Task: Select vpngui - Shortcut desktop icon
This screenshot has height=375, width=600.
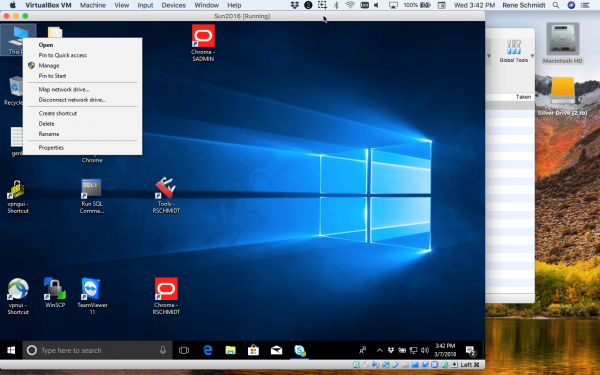Action: (18, 197)
